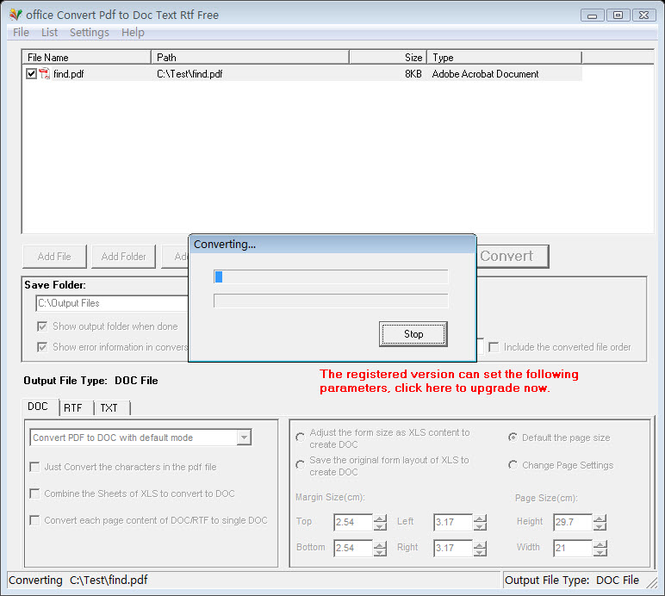Viewport: 665px width, 596px height.
Task: Select Save the original form layout option
Action: tap(300, 464)
